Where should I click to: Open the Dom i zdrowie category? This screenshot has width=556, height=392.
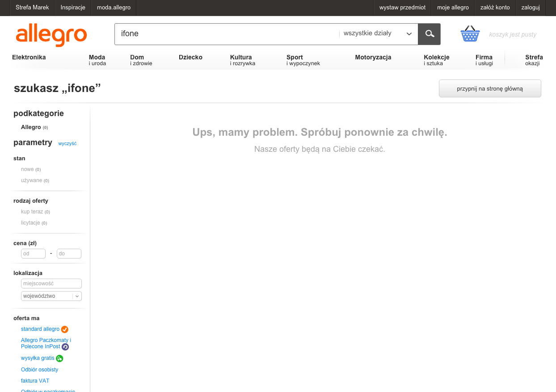click(x=141, y=60)
